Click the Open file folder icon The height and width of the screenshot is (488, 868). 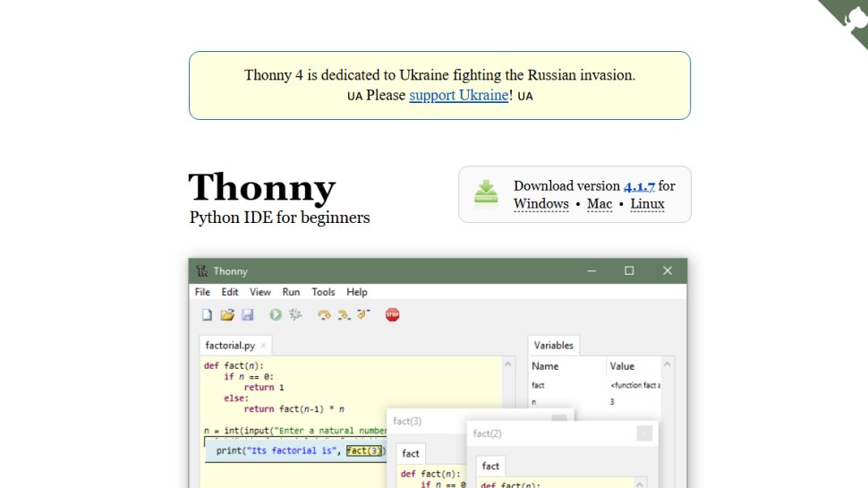(x=227, y=314)
